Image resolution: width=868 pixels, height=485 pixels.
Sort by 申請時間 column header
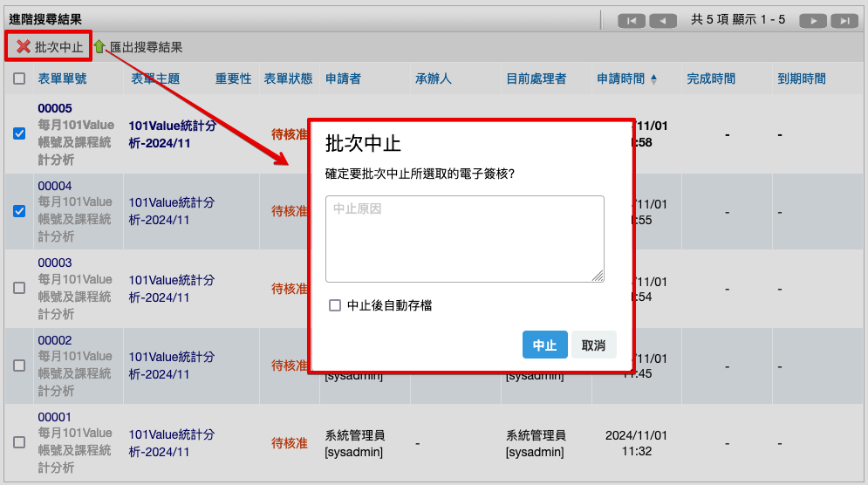coord(620,79)
